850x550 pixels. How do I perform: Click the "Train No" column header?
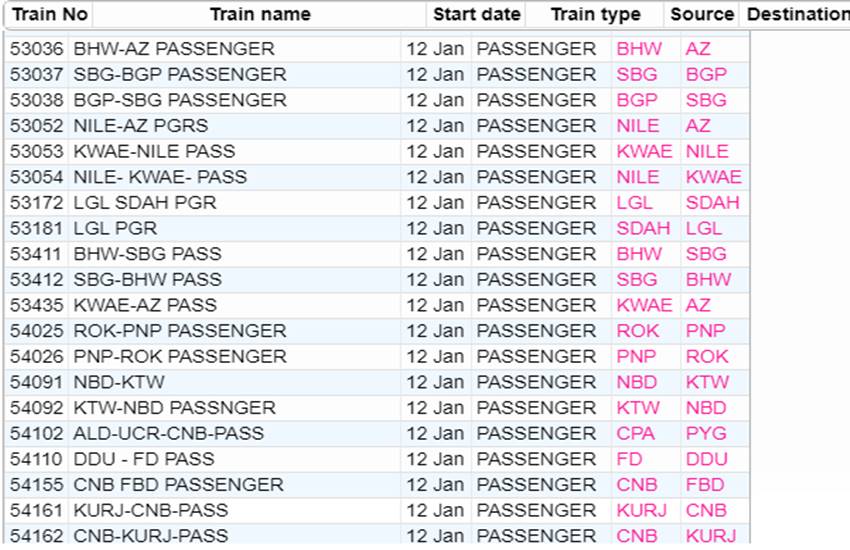[49, 14]
